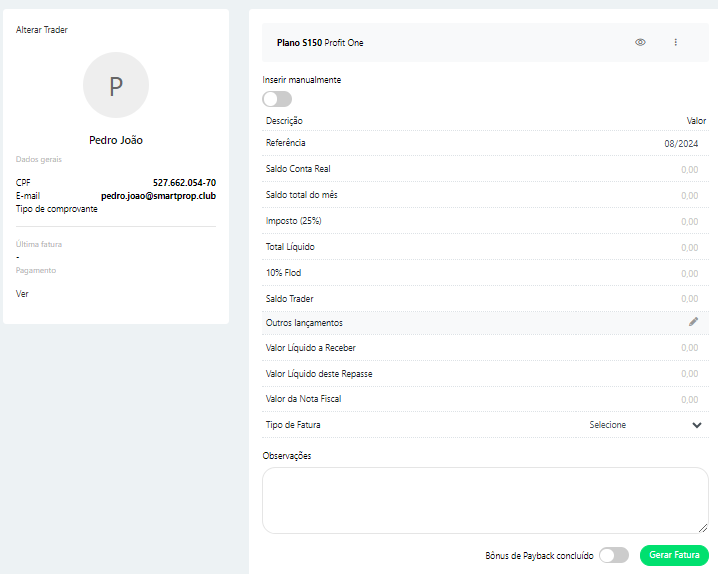Toggle Bônus de Payback concluído switch

click(x=613, y=555)
